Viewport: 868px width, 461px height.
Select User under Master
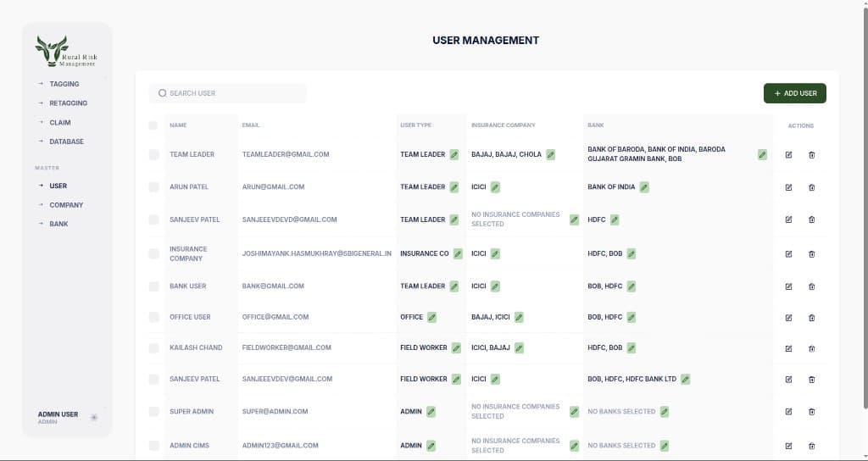[58, 186]
